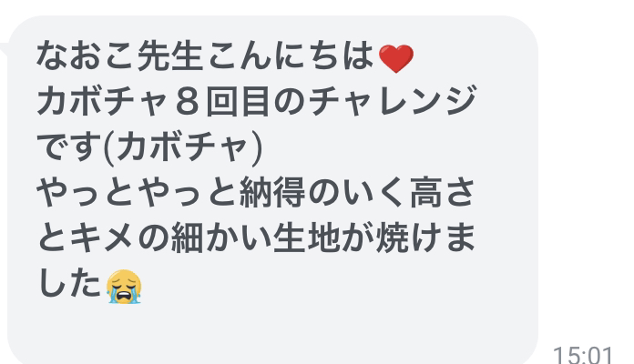The image size is (634, 364).
Task: Click the katakana word キメ
Action: tap(101, 238)
